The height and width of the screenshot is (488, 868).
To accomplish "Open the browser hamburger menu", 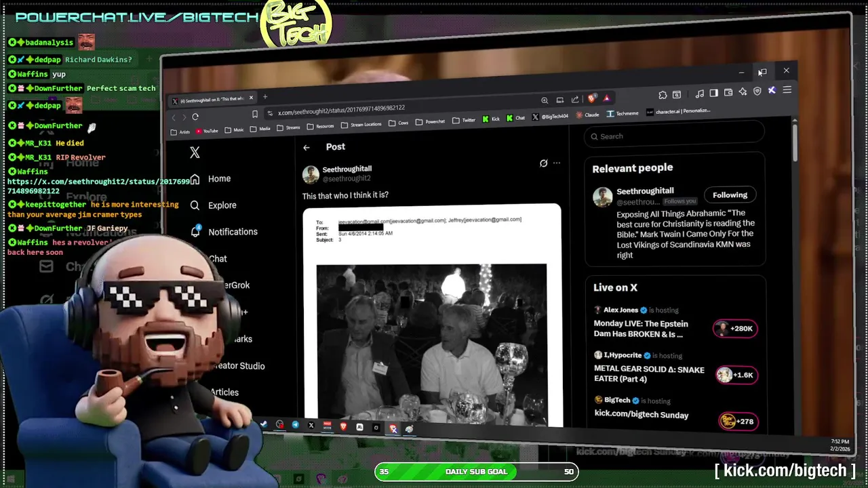I will click(x=787, y=89).
